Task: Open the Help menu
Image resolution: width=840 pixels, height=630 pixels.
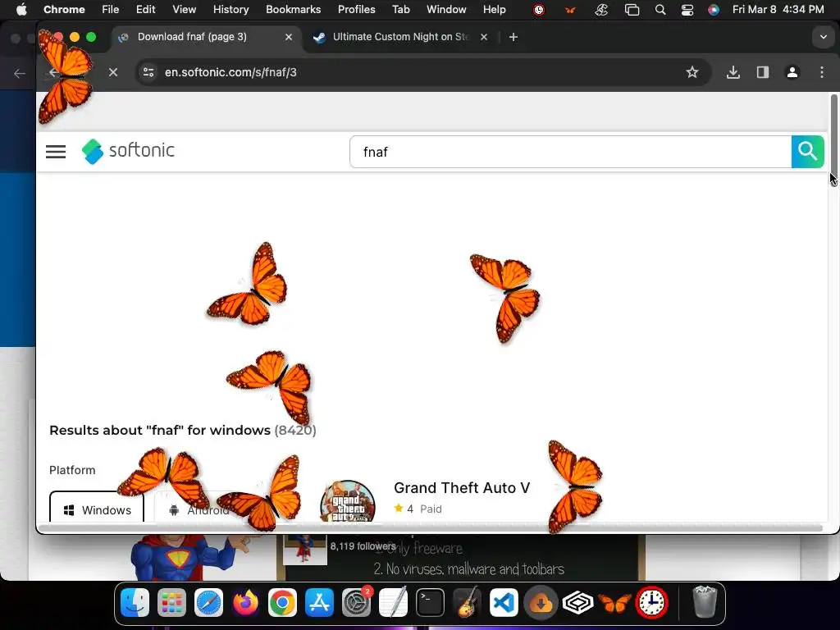Action: pyautogui.click(x=494, y=9)
